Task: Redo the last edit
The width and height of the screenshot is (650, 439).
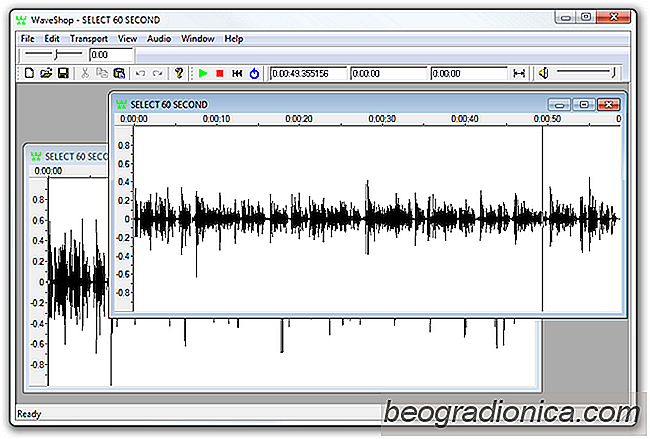Action: click(x=157, y=73)
